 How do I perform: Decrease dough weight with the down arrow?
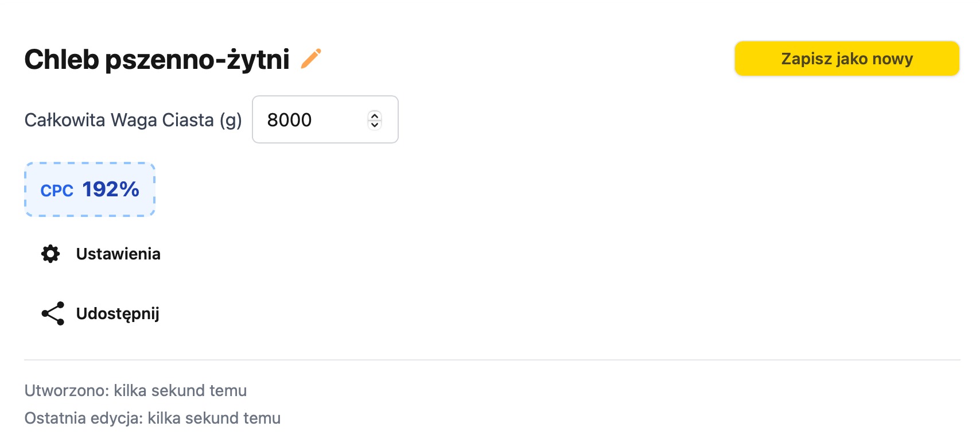click(x=375, y=125)
